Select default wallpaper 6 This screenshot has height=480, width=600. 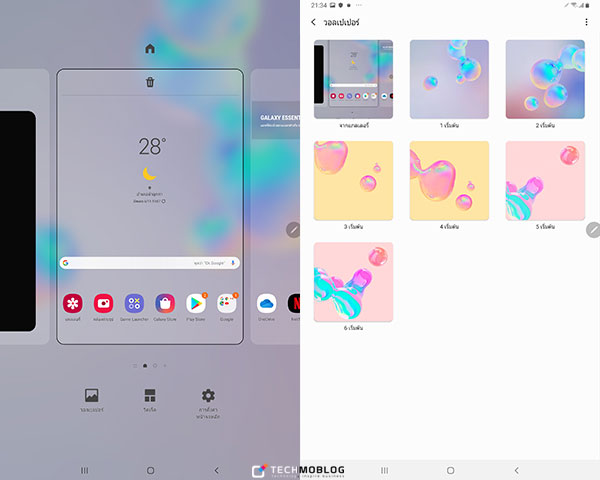tap(353, 282)
